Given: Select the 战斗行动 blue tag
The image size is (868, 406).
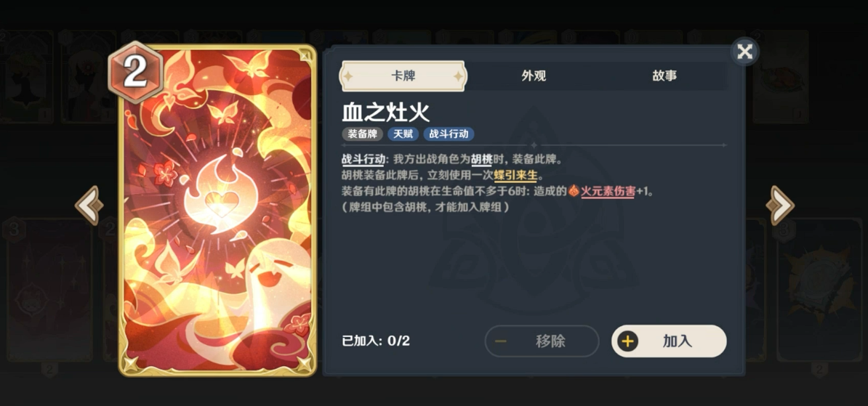Looking at the screenshot, I should pyautogui.click(x=449, y=134).
